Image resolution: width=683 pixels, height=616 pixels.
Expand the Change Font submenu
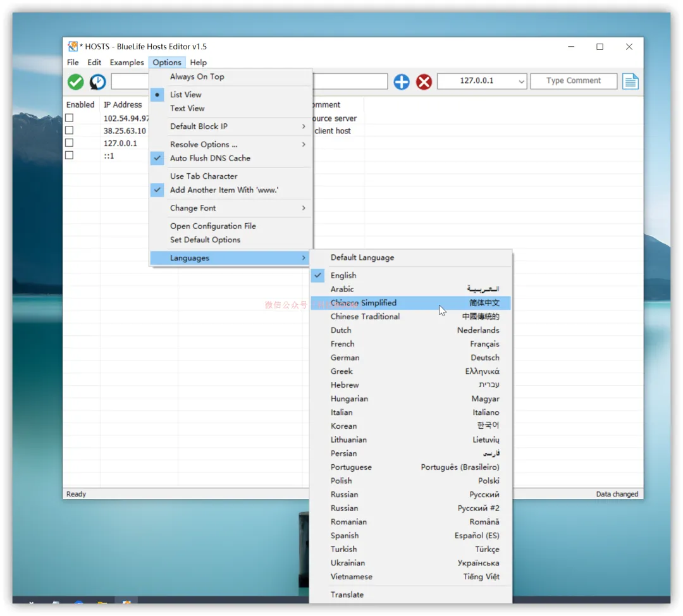tap(231, 208)
